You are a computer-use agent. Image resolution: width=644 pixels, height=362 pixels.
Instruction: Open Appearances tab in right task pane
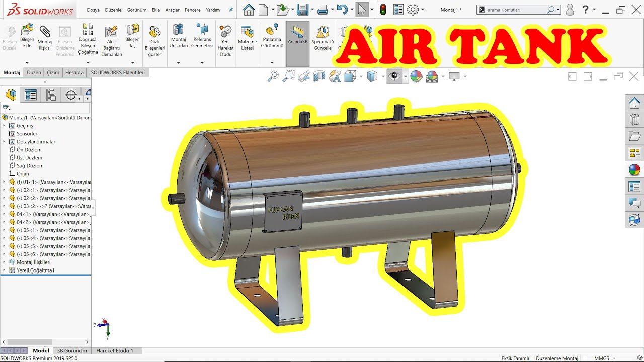[635, 170]
